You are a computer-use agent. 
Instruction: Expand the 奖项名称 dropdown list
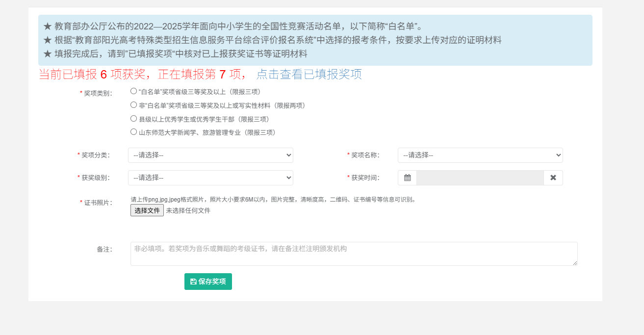(480, 155)
